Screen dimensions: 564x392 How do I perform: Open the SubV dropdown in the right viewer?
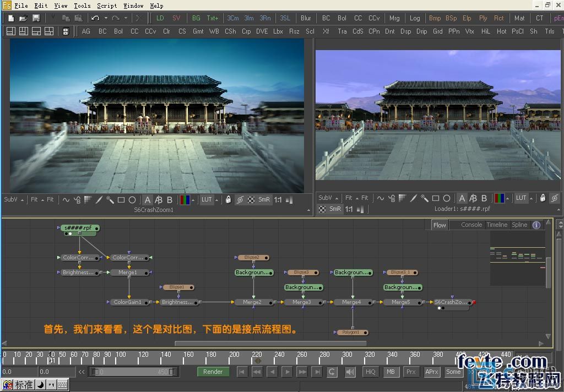(x=328, y=198)
